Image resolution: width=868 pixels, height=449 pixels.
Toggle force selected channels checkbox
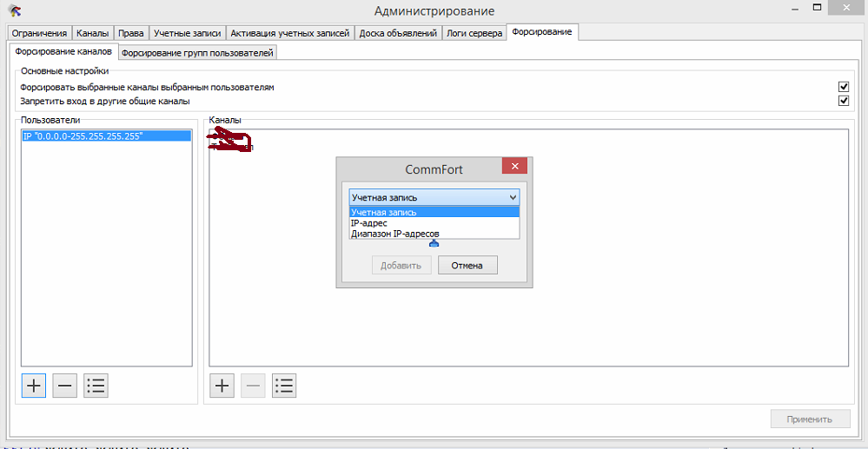click(843, 87)
